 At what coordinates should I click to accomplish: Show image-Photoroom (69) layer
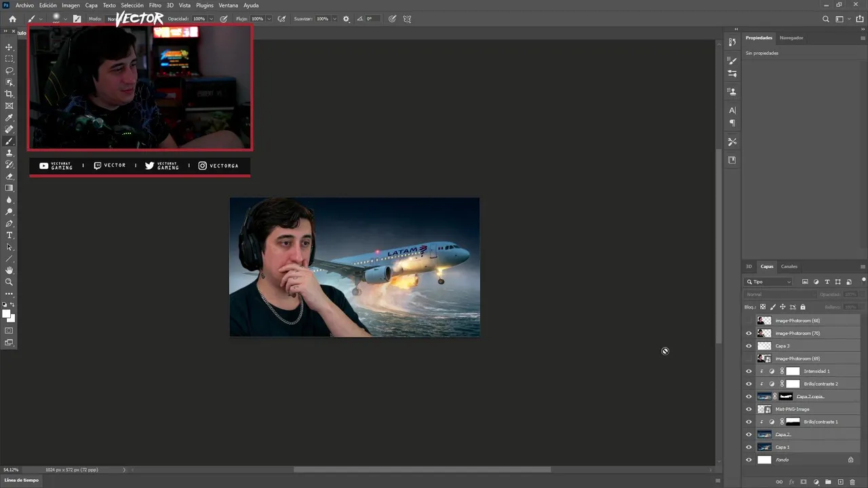click(749, 359)
